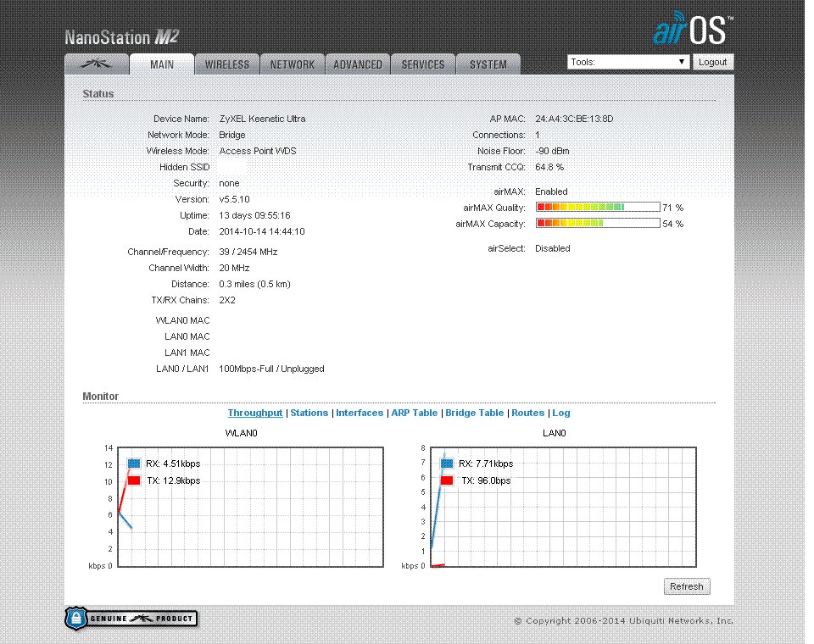Click the LAN0 throughput graph
The height and width of the screenshot is (644, 814).
coord(563,507)
